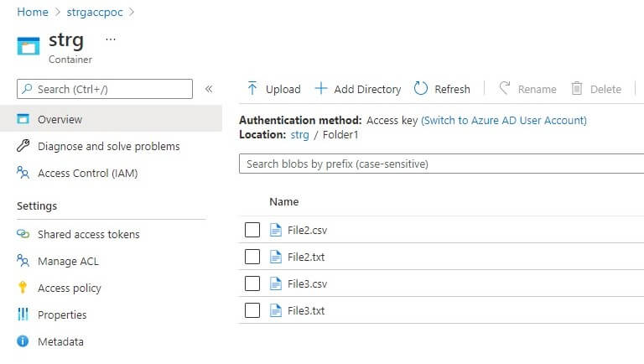Click the Upload arrow icon
The image size is (644, 364).
pos(252,89)
